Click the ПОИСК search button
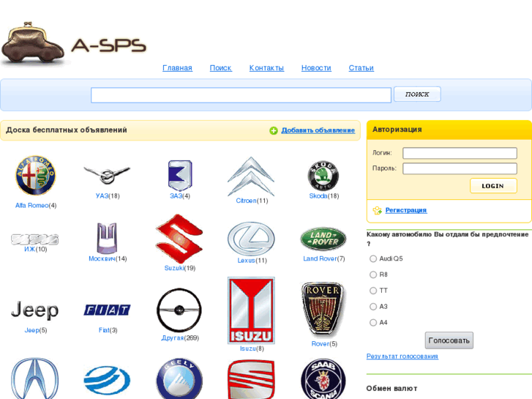This screenshot has width=532, height=399. click(x=417, y=94)
